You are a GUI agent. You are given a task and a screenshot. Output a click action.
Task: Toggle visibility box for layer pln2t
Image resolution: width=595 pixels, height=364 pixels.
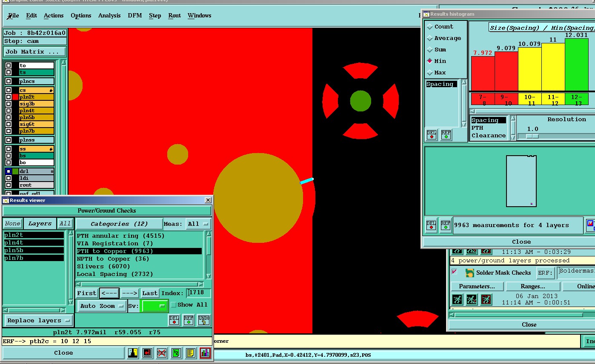click(9, 97)
